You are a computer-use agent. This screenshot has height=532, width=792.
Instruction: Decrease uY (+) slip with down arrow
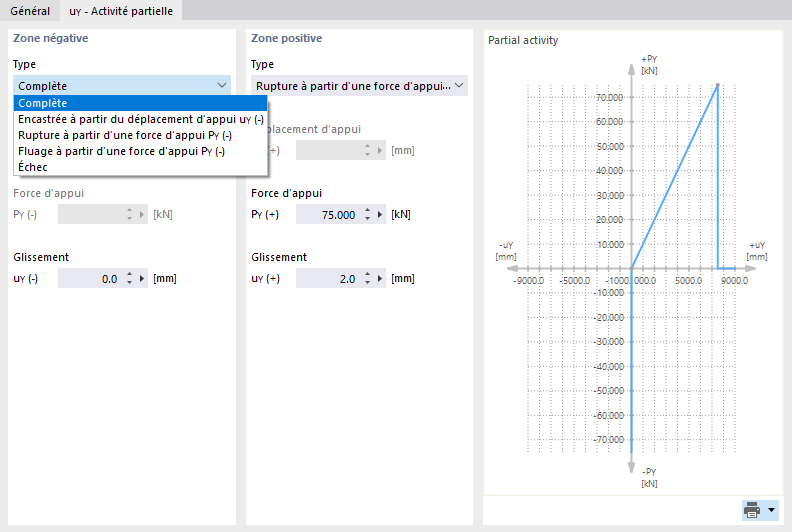(367, 283)
